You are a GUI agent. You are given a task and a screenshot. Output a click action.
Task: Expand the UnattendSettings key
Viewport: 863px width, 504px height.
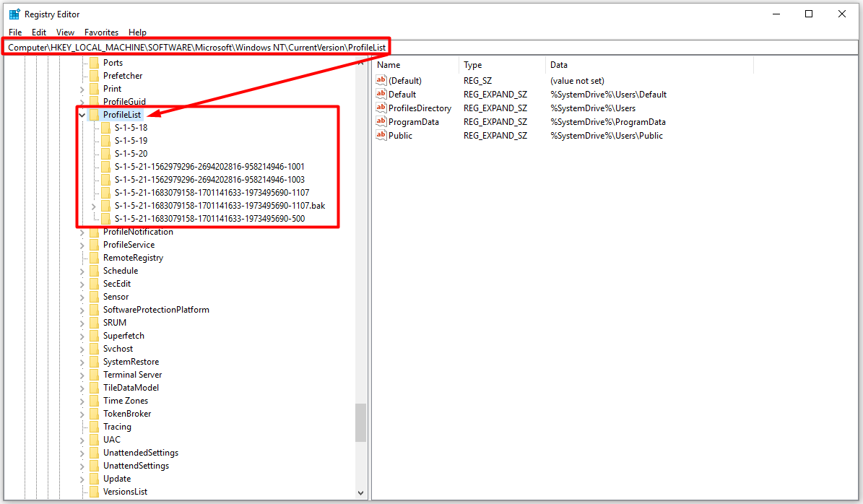[x=82, y=466]
